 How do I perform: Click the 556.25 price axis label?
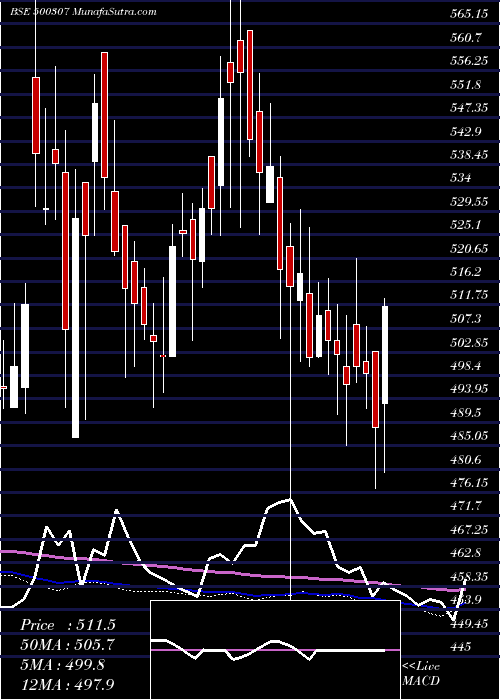469,61
